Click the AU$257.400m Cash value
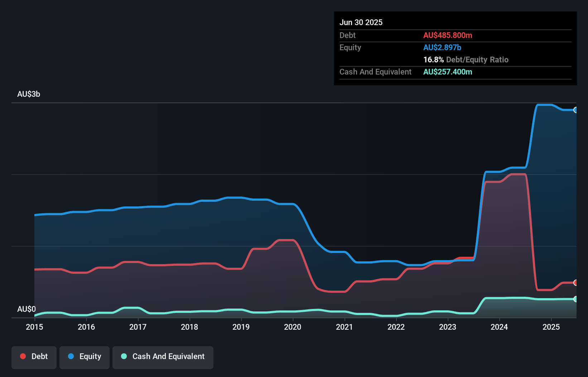 (448, 72)
